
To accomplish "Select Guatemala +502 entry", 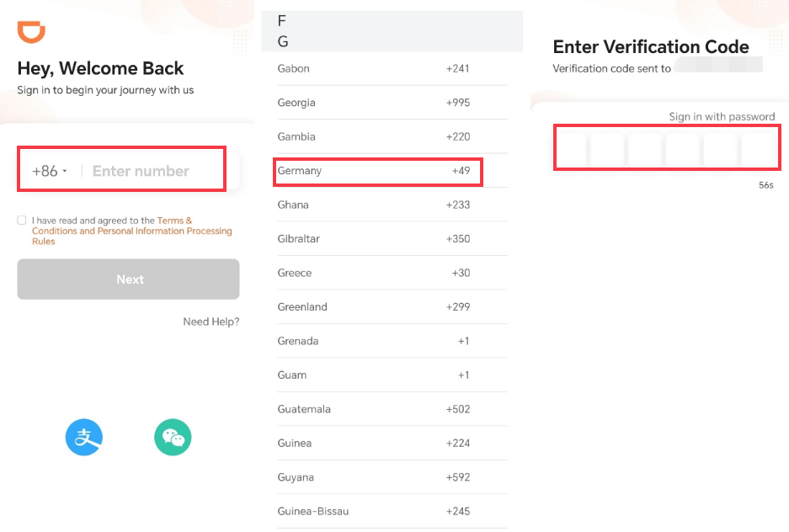I will 392,409.
